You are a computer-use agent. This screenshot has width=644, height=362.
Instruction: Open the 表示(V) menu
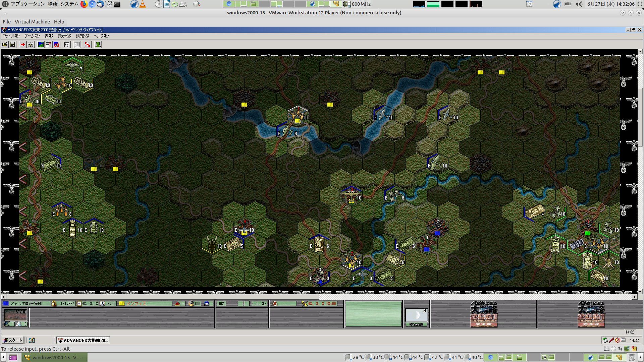click(64, 36)
